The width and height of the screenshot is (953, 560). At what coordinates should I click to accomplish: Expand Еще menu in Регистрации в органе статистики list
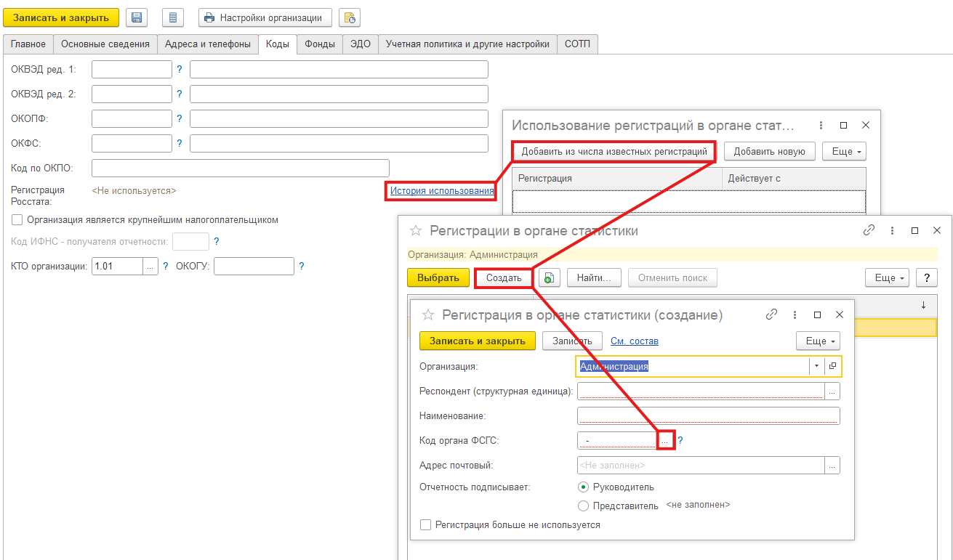pos(887,277)
